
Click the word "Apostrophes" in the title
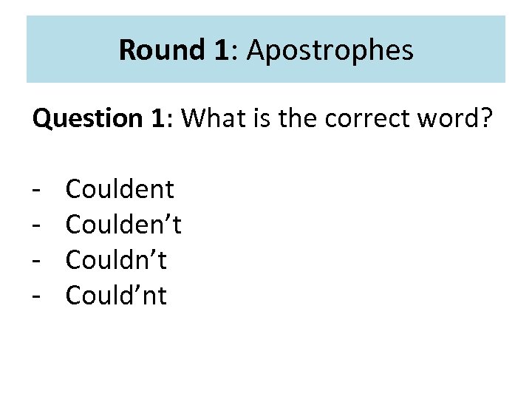coord(330,50)
